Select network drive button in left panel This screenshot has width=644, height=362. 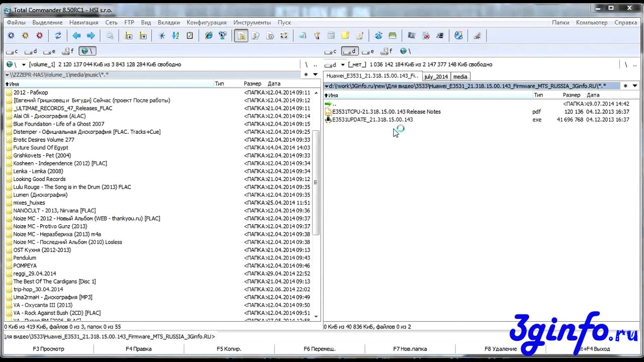pyautogui.click(x=87, y=51)
